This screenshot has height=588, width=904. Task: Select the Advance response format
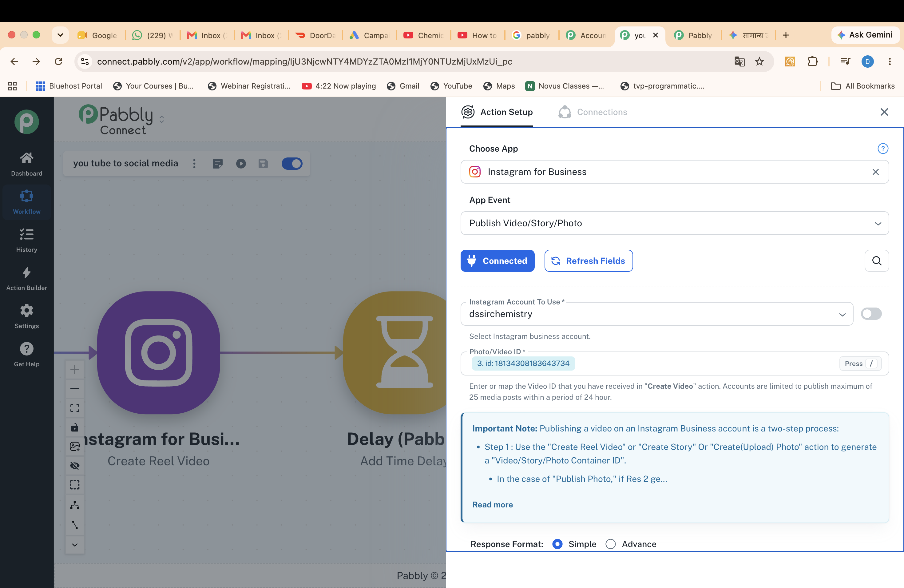coord(610,544)
